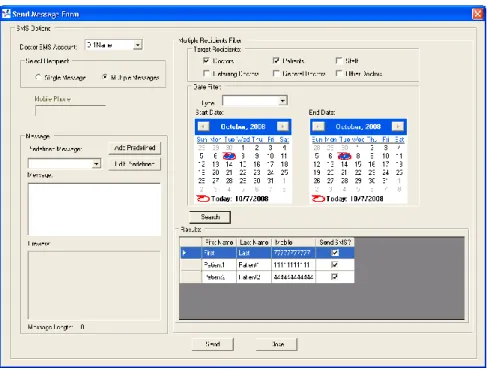The image size is (487, 371).
Task: Go to next month in Start Date calendar
Action: pyautogui.click(x=283, y=127)
